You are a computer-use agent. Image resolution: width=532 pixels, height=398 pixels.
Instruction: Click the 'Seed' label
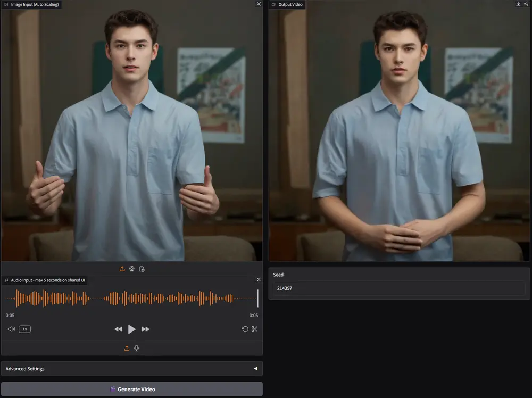coord(278,275)
